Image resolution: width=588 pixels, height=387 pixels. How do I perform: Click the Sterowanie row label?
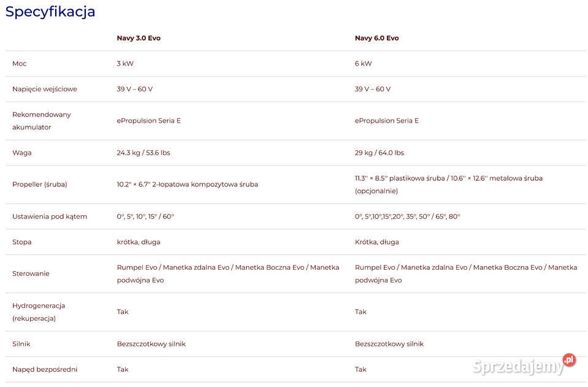coord(31,274)
